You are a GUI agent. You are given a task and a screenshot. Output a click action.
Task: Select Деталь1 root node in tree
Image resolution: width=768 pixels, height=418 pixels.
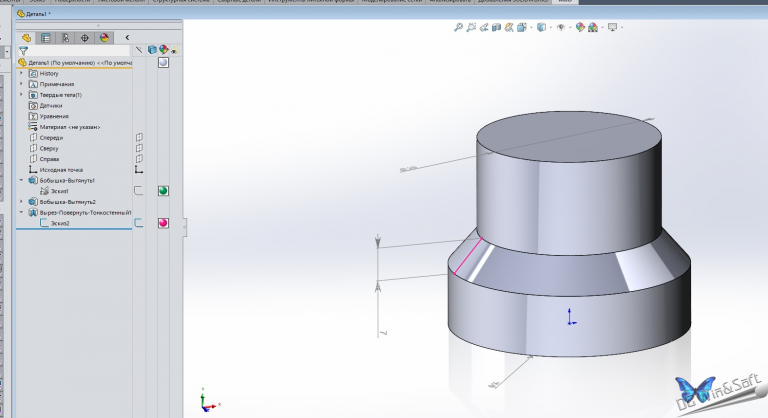pos(74,63)
